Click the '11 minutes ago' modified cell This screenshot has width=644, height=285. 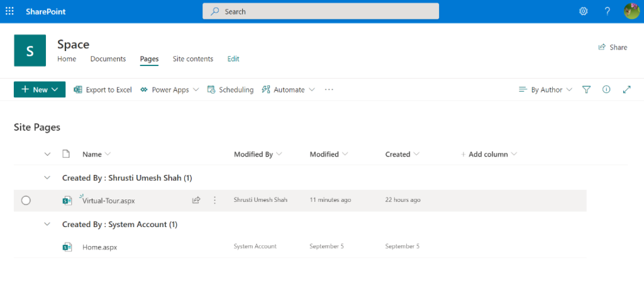point(330,200)
